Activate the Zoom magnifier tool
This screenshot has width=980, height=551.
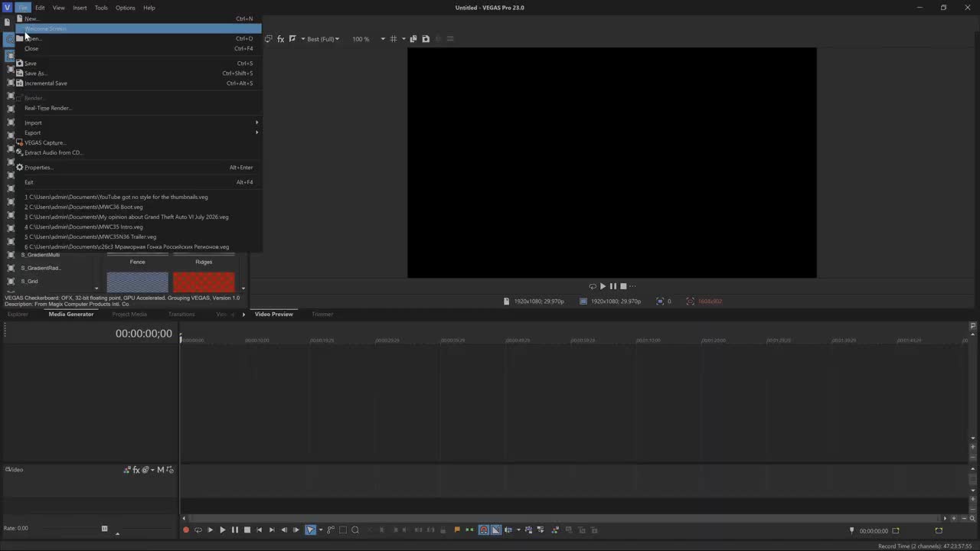[355, 530]
